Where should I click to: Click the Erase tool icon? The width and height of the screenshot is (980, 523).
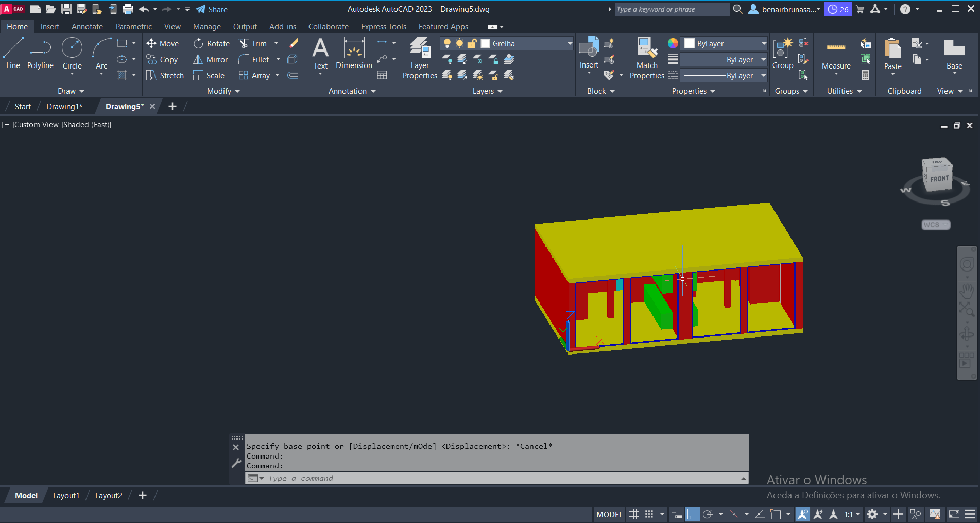(x=293, y=44)
